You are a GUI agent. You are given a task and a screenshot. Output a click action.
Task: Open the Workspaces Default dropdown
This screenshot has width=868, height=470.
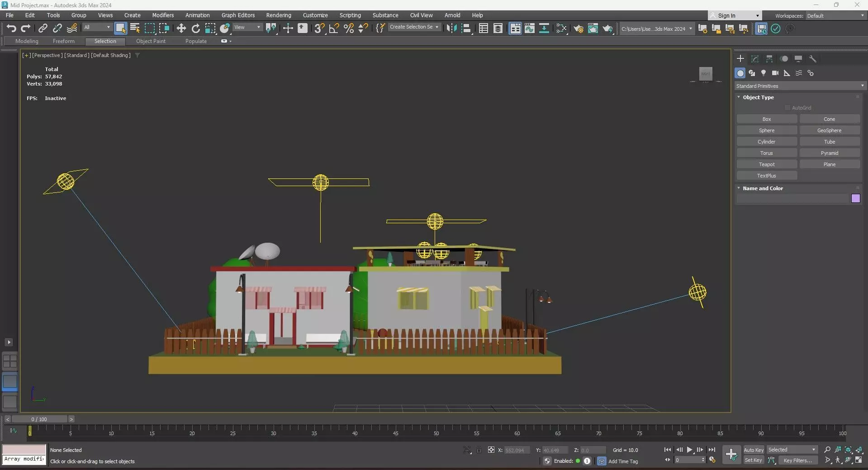pyautogui.click(x=835, y=15)
